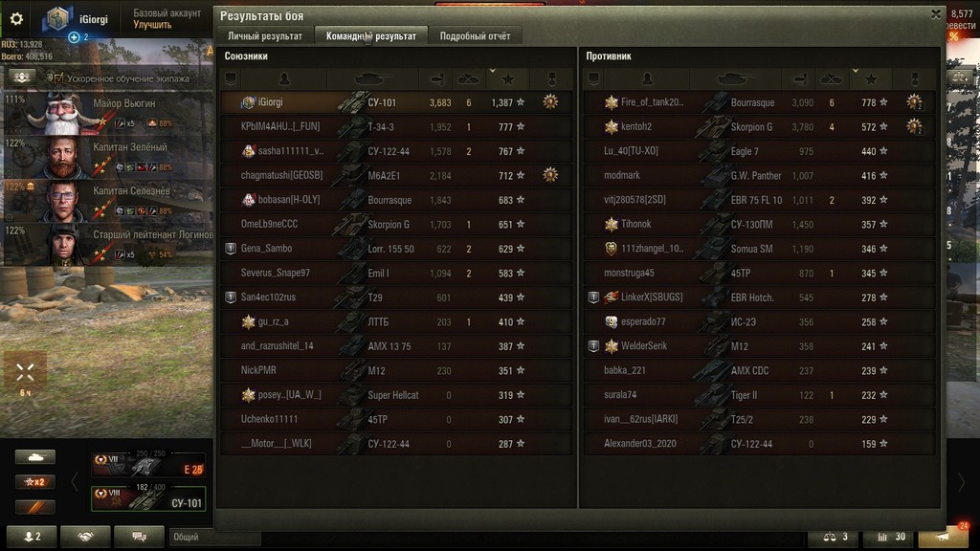Viewport: 980px width, 551px height.
Task: Toggle accelerated crew training checkbox
Action: (x=57, y=78)
